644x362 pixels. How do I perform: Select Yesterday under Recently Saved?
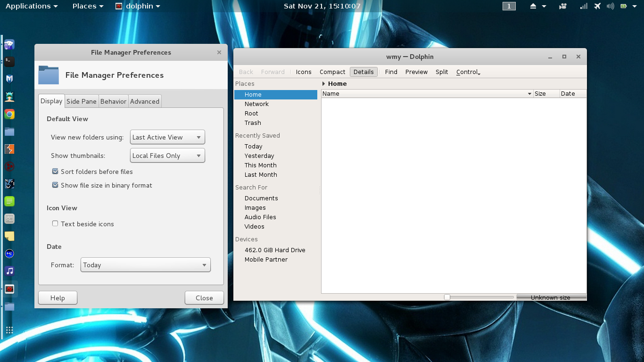click(276, 156)
